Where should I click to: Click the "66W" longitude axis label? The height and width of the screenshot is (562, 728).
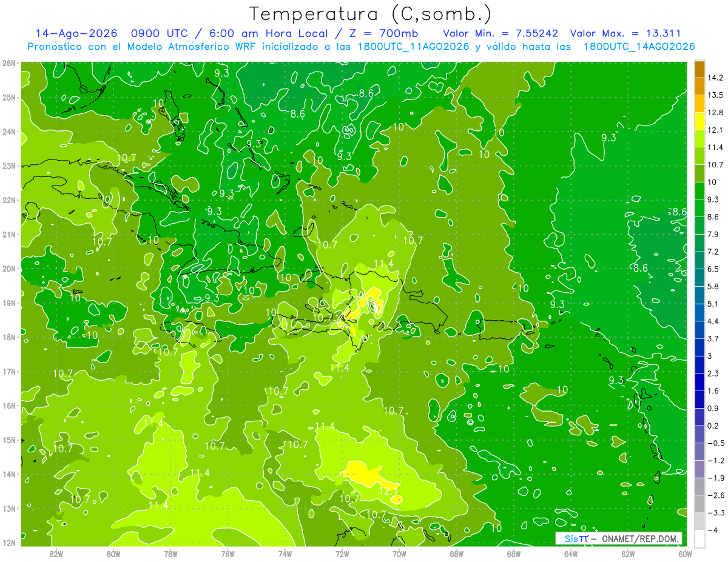click(x=514, y=554)
